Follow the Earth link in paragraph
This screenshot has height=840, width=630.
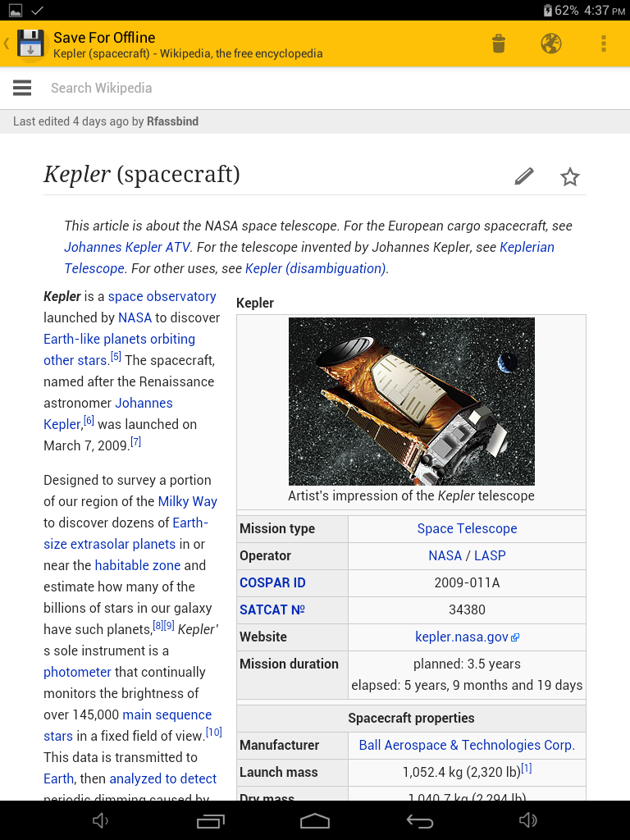pos(59,778)
